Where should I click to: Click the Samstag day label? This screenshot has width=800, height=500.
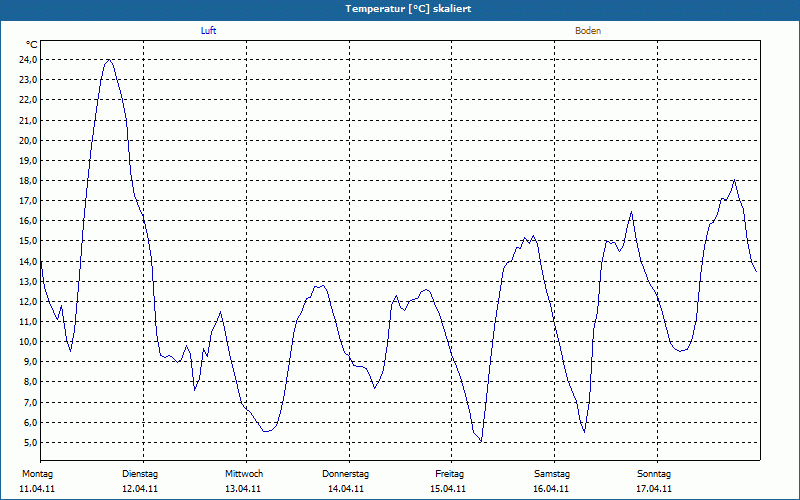[552, 474]
